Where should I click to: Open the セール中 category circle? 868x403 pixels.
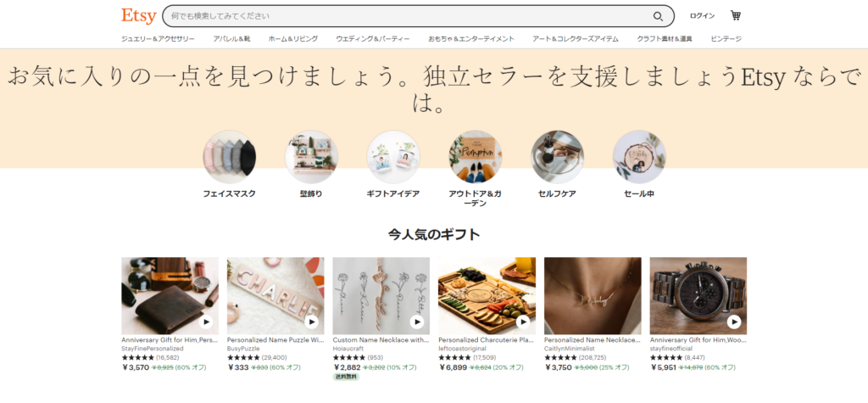[639, 157]
